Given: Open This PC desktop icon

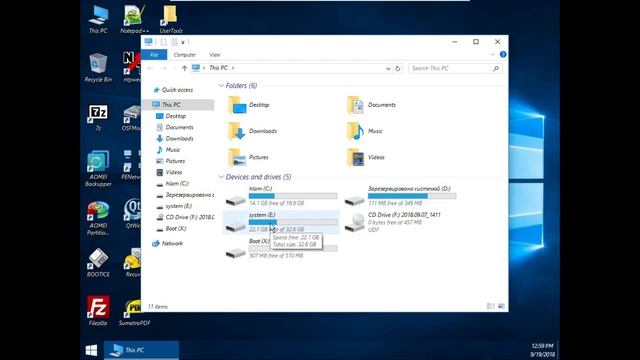Looking at the screenshot, I should [98, 19].
